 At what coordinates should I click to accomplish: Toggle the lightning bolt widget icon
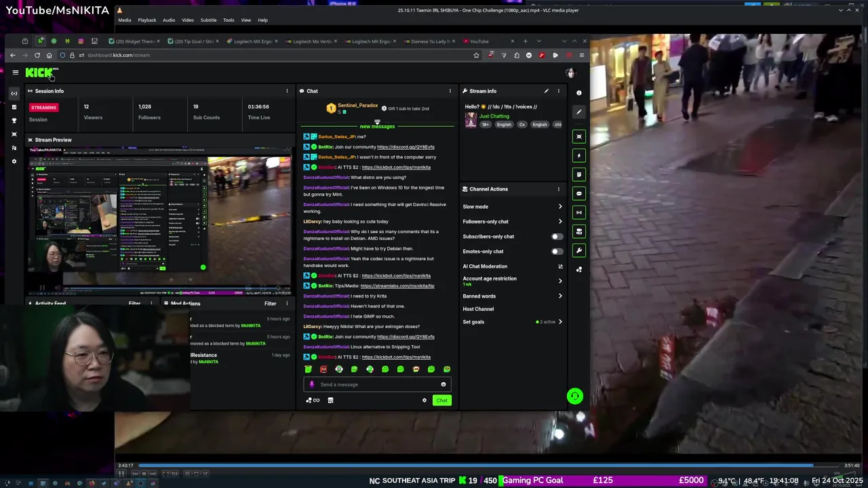[578, 155]
